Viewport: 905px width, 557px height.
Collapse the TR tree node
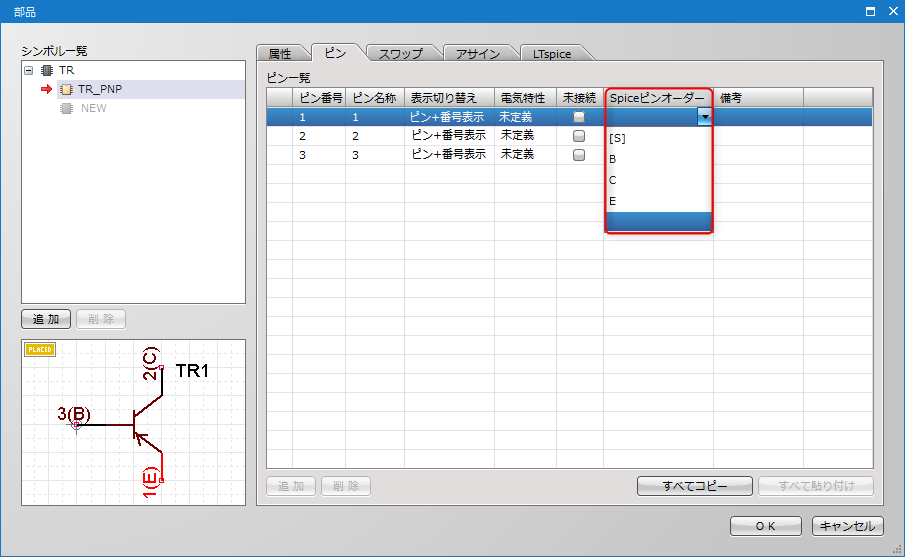[28, 70]
